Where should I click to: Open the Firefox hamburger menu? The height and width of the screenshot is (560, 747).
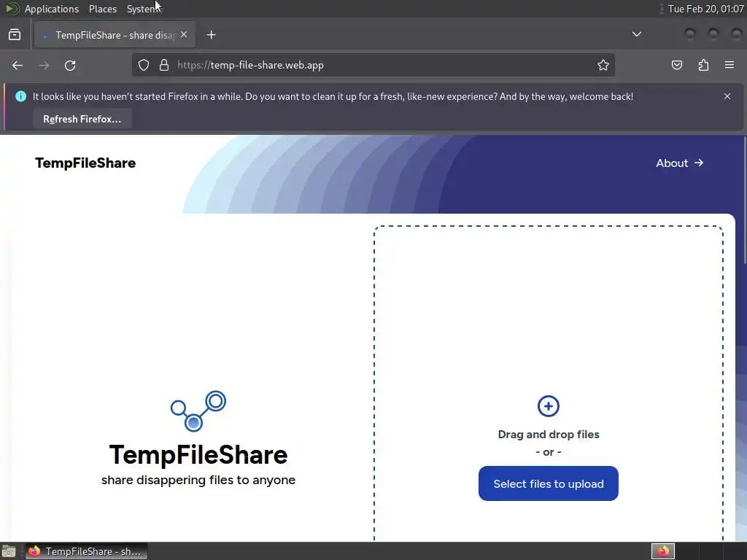729,65
